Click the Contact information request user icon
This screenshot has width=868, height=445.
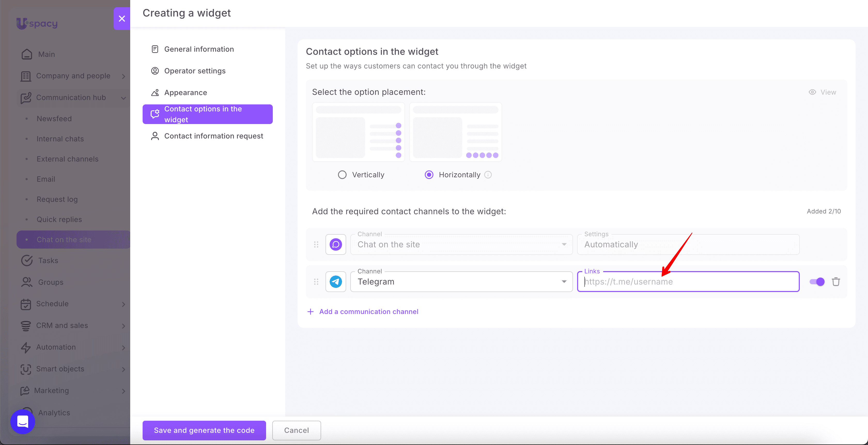155,136
